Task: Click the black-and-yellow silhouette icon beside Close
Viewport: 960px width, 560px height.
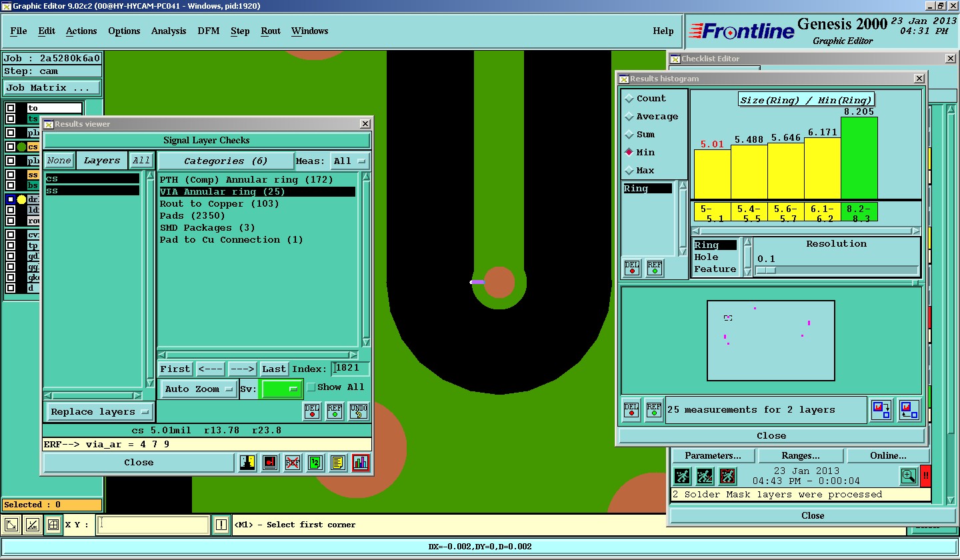Action: tap(248, 463)
